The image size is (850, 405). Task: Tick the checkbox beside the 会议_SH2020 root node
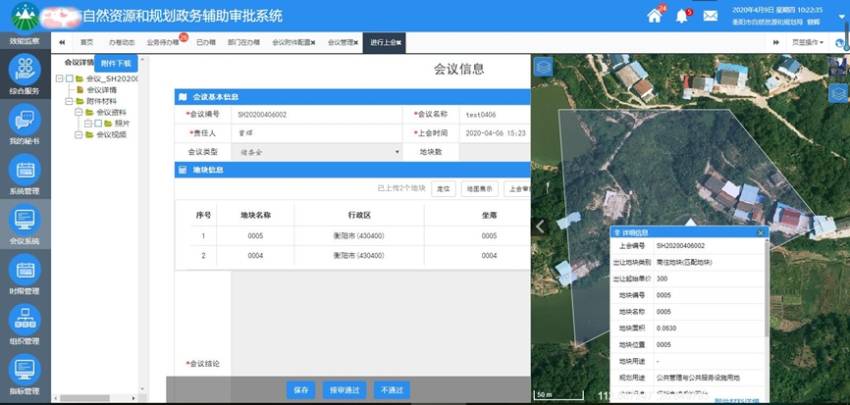pos(69,78)
